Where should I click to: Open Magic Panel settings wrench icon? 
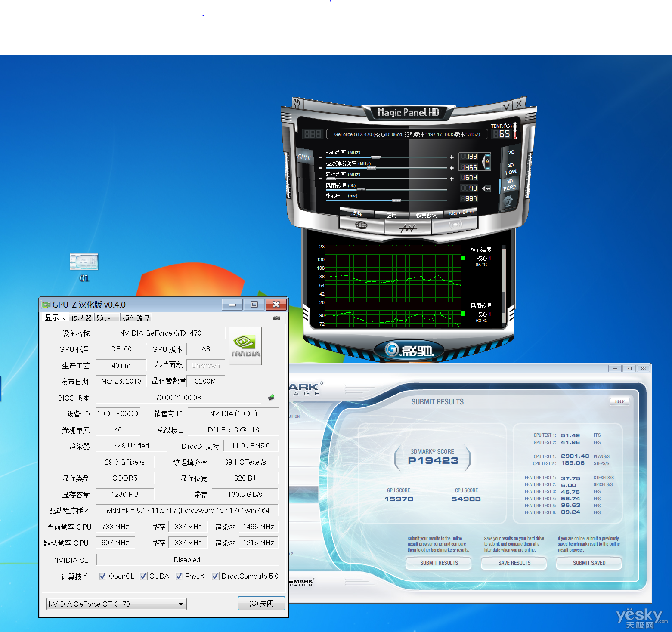pyautogui.click(x=297, y=103)
